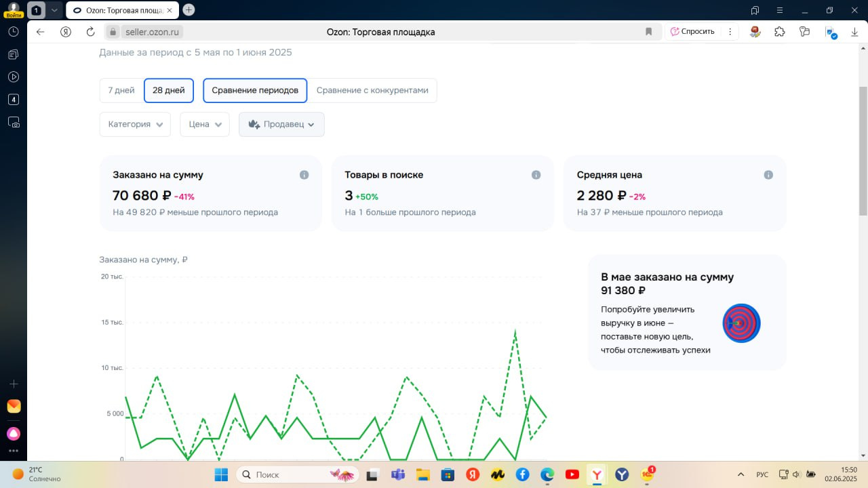The height and width of the screenshot is (488, 868).
Task: Click the target goal icon in May card
Action: tap(741, 323)
